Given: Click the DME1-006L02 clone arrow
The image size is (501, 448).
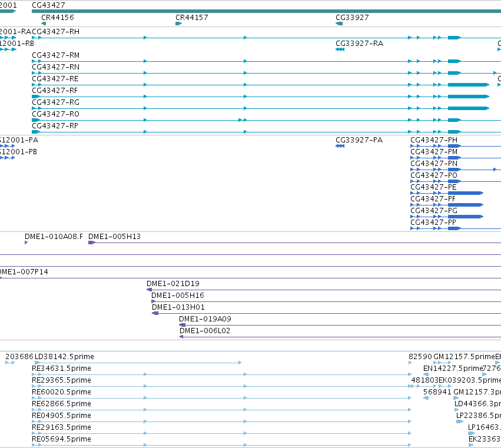Looking at the screenshot, I should click(181, 337).
